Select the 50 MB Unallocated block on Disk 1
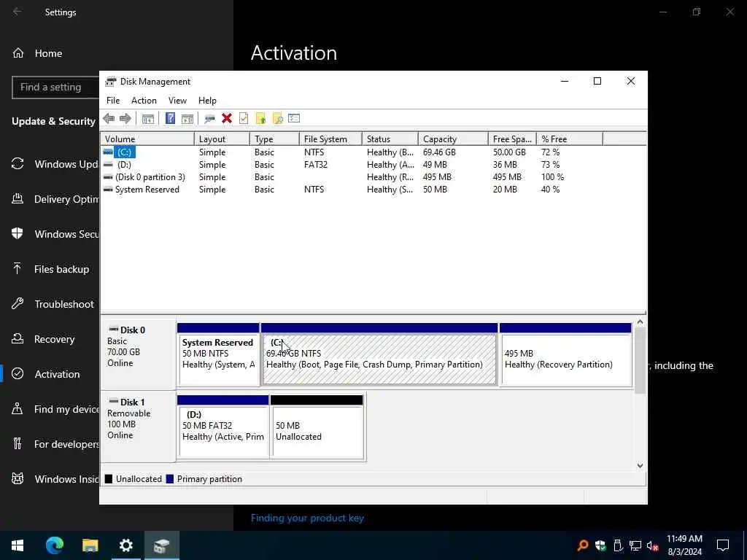 pyautogui.click(x=317, y=427)
